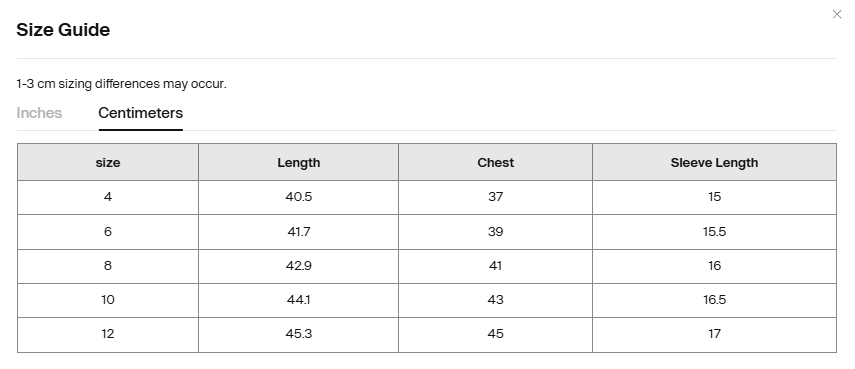The width and height of the screenshot is (855, 369).
Task: Select the size 4 row cell
Action: click(108, 197)
